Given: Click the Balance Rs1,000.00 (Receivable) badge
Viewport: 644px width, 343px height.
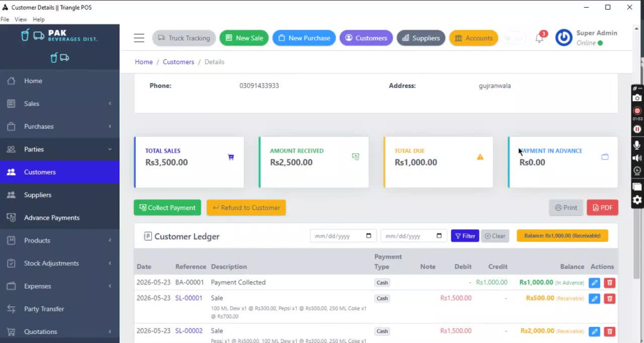Looking at the screenshot, I should tap(562, 236).
